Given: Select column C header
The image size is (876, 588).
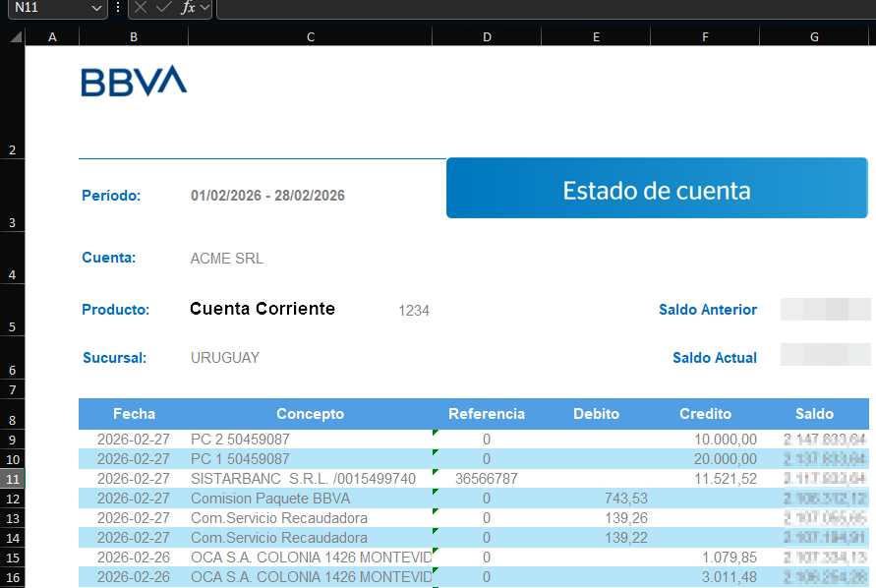Looking at the screenshot, I should click(x=311, y=37).
